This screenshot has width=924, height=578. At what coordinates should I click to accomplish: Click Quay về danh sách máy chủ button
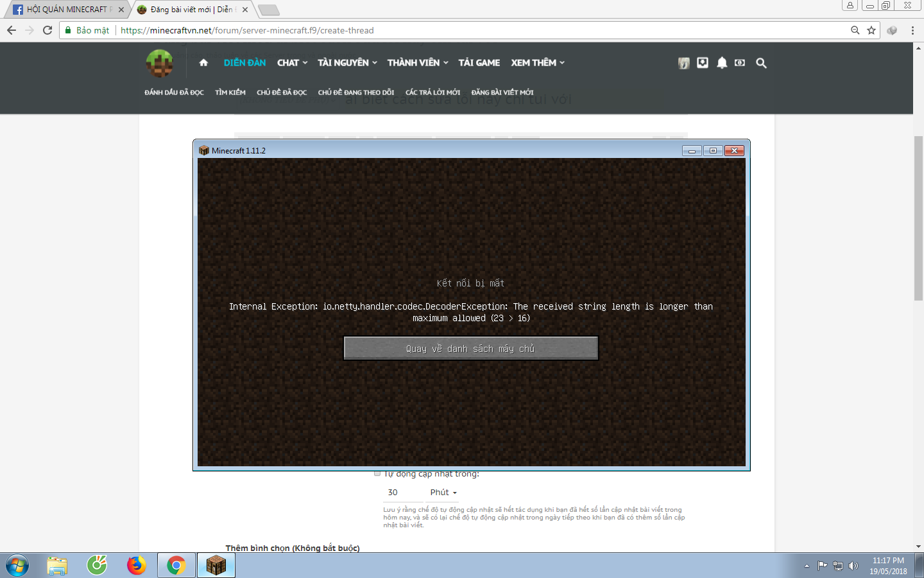tap(471, 348)
